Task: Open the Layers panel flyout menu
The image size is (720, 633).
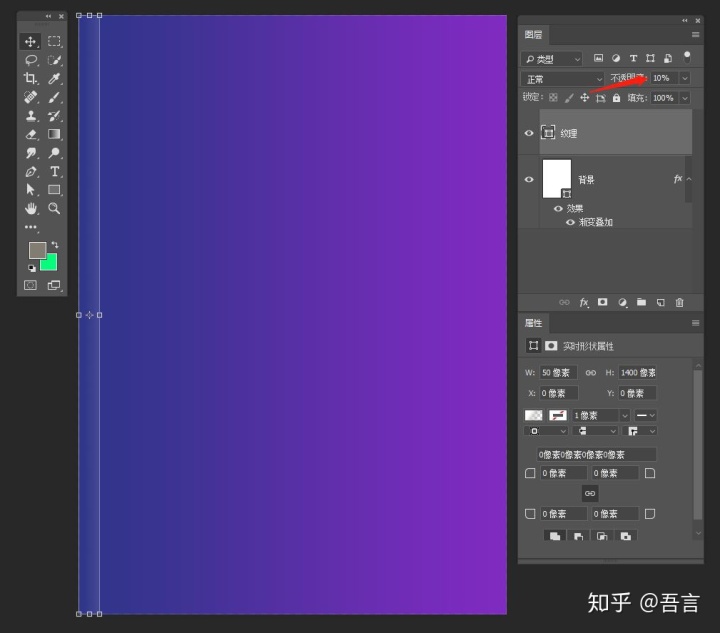Action: tap(696, 35)
